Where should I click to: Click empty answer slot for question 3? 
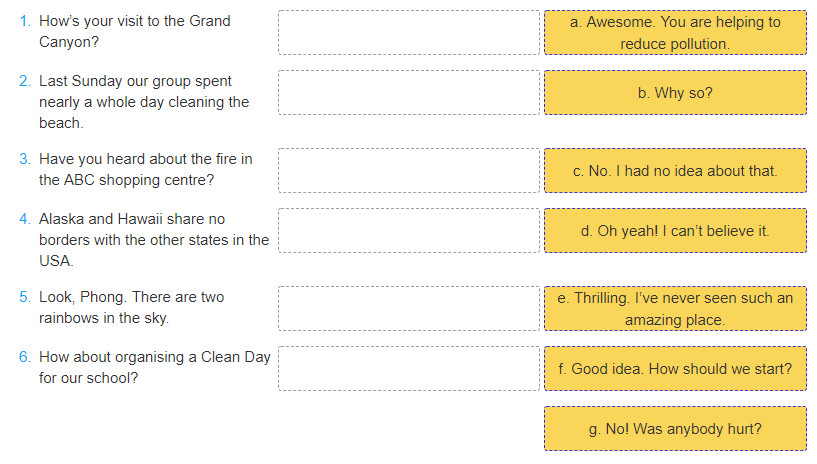[409, 171]
